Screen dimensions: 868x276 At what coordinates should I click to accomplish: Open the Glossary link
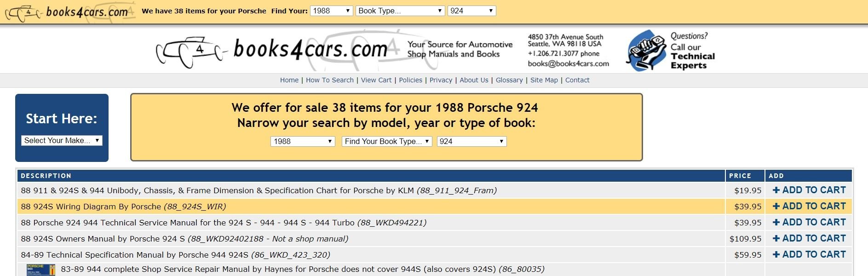pos(509,80)
